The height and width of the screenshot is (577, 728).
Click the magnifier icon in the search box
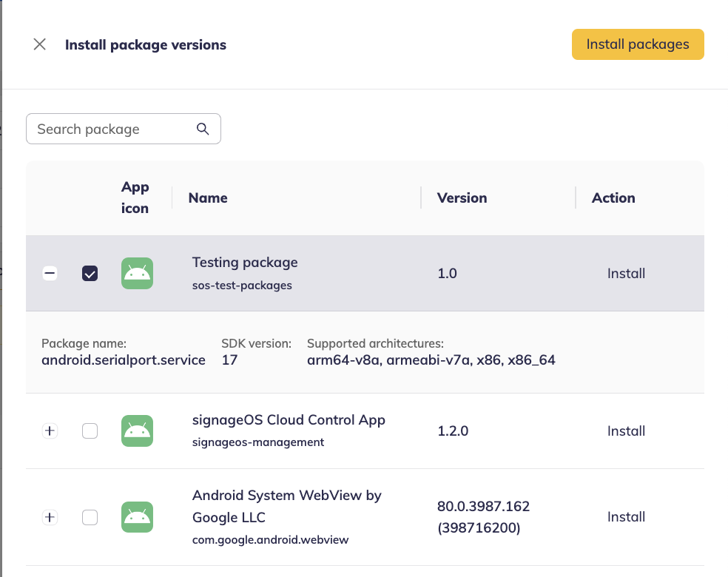tap(203, 129)
